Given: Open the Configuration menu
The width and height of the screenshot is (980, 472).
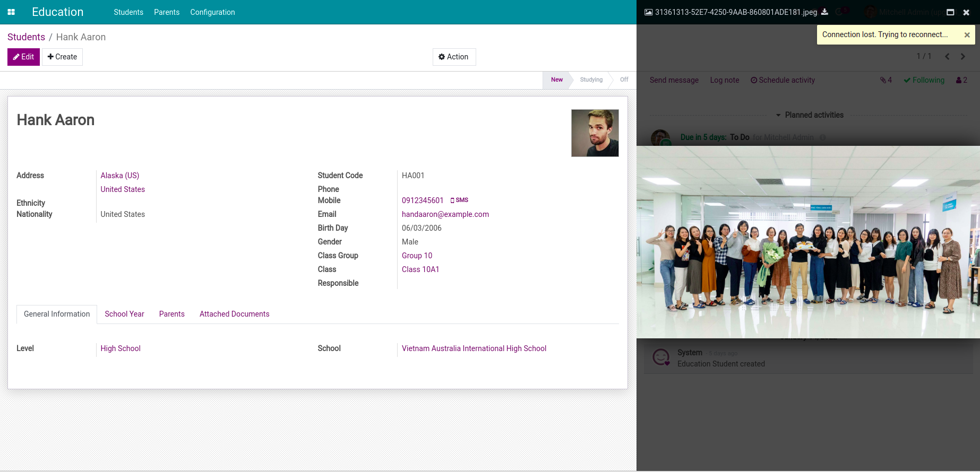Looking at the screenshot, I should pyautogui.click(x=212, y=12).
